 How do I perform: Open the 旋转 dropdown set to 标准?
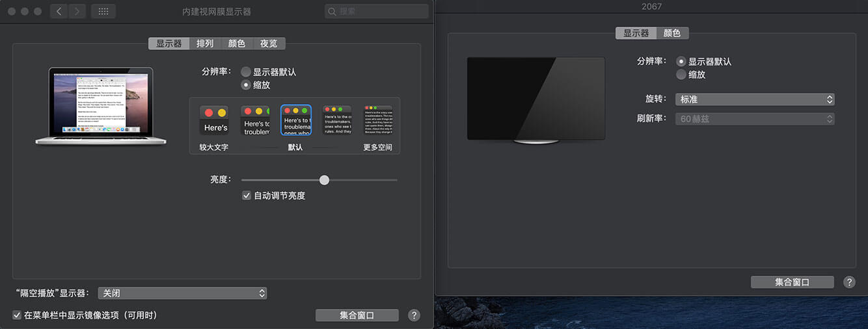(x=755, y=99)
